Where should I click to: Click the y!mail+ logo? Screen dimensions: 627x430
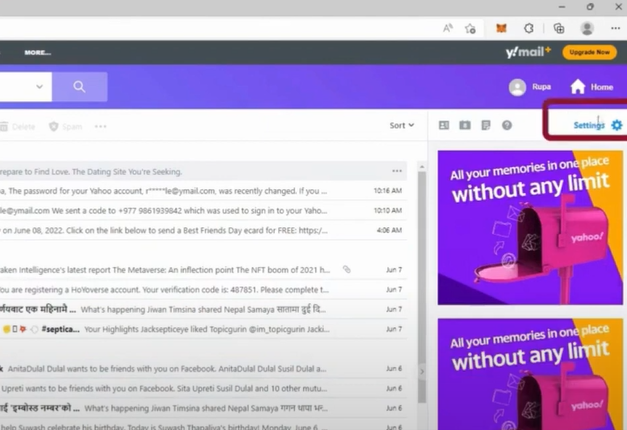click(528, 52)
